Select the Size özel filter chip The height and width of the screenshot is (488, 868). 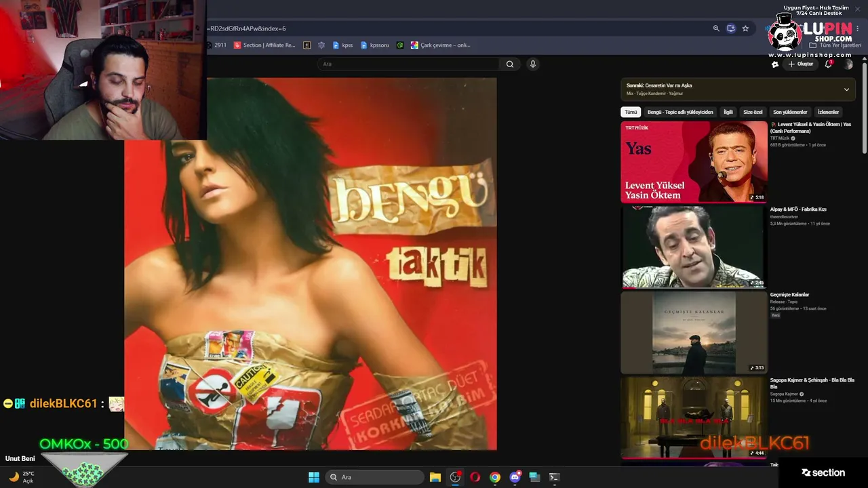click(753, 112)
